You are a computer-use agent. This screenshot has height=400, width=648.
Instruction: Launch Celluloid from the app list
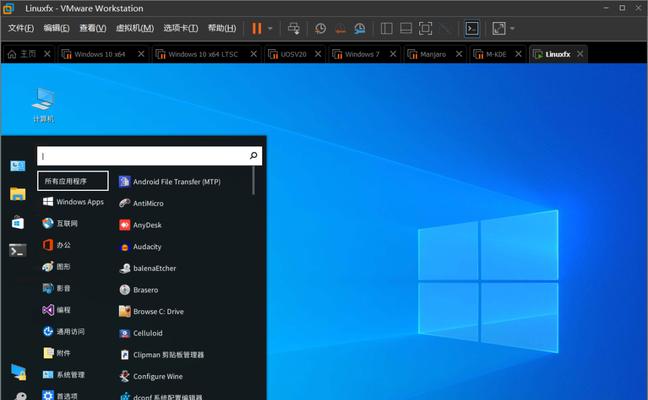[x=141, y=333]
